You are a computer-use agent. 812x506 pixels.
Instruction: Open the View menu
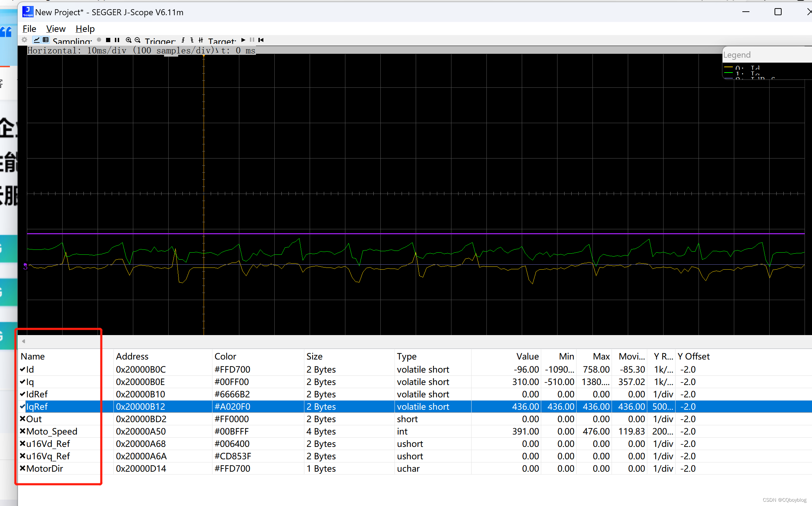tap(56, 29)
